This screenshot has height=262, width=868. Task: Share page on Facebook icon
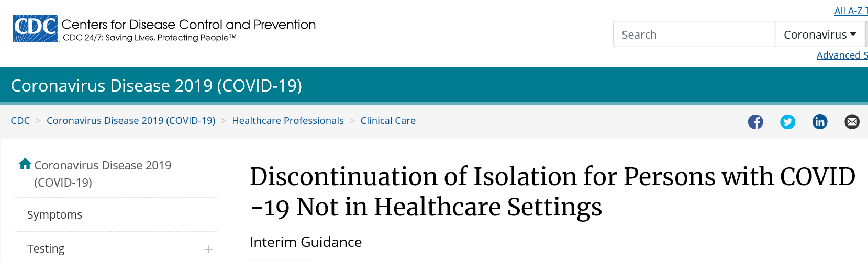coord(755,122)
